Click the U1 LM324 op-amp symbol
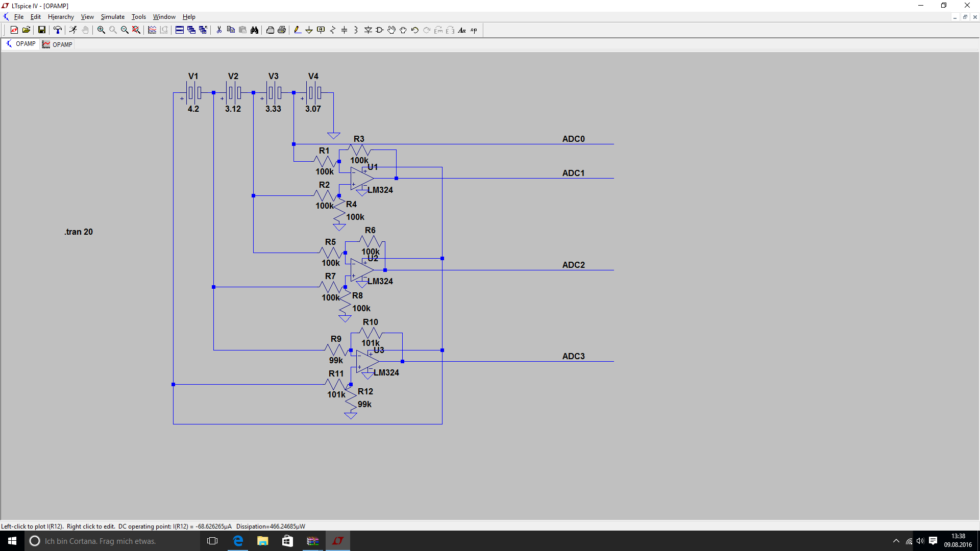Viewport: 980px width, 551px height. 362,179
